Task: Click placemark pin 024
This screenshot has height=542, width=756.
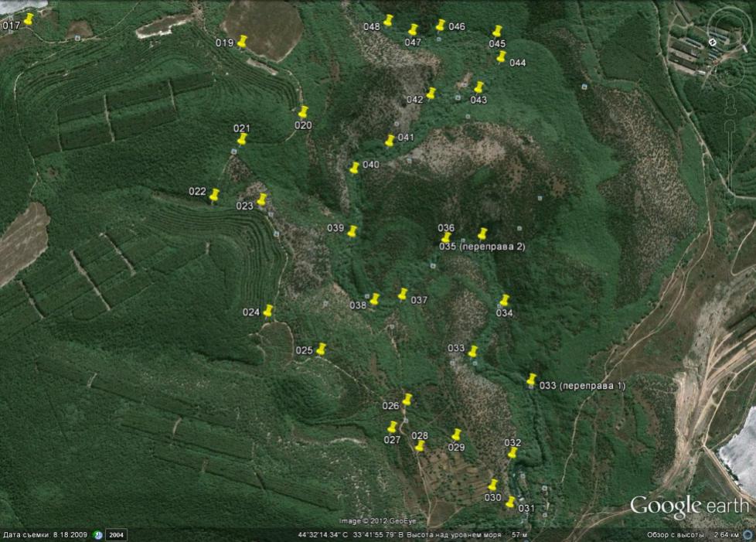Action: [x=267, y=312]
